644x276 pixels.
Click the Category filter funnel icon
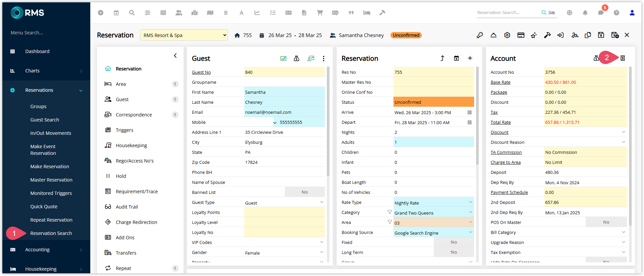[389, 212]
